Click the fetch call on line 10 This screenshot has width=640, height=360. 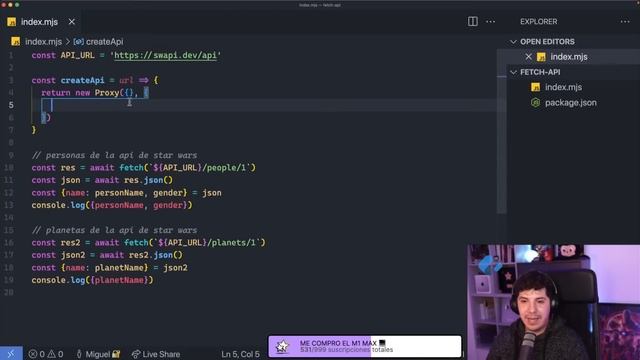pyautogui.click(x=131, y=168)
